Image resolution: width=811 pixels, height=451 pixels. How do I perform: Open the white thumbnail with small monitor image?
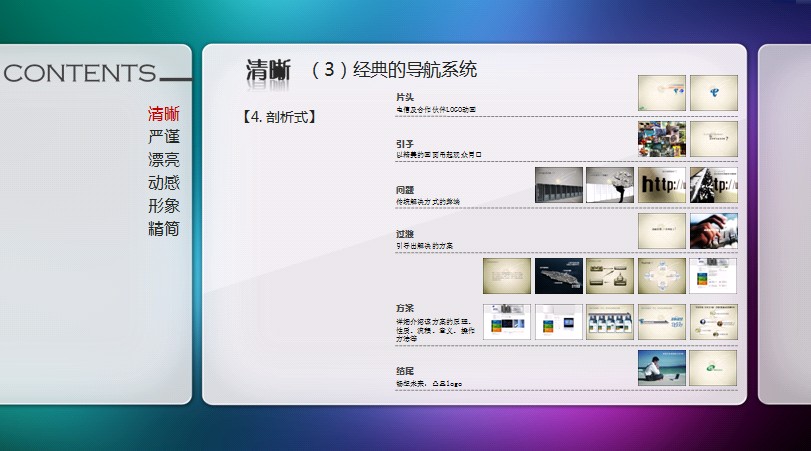tap(559, 322)
